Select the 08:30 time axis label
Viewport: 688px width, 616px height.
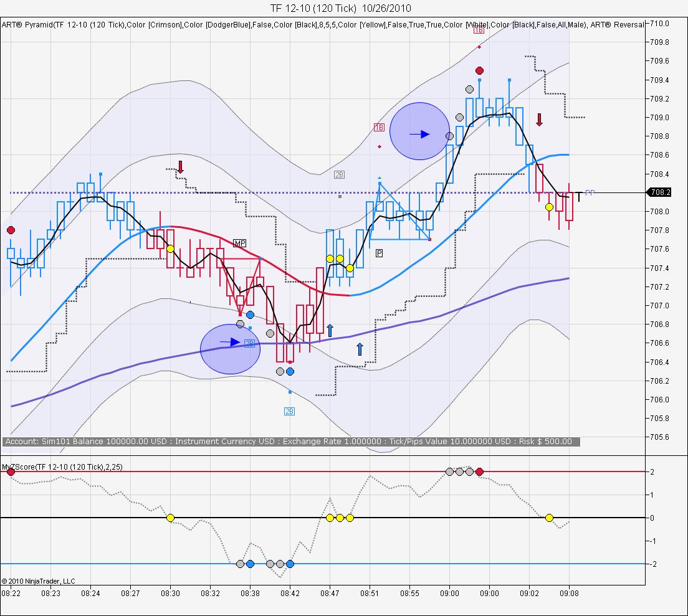170,594
